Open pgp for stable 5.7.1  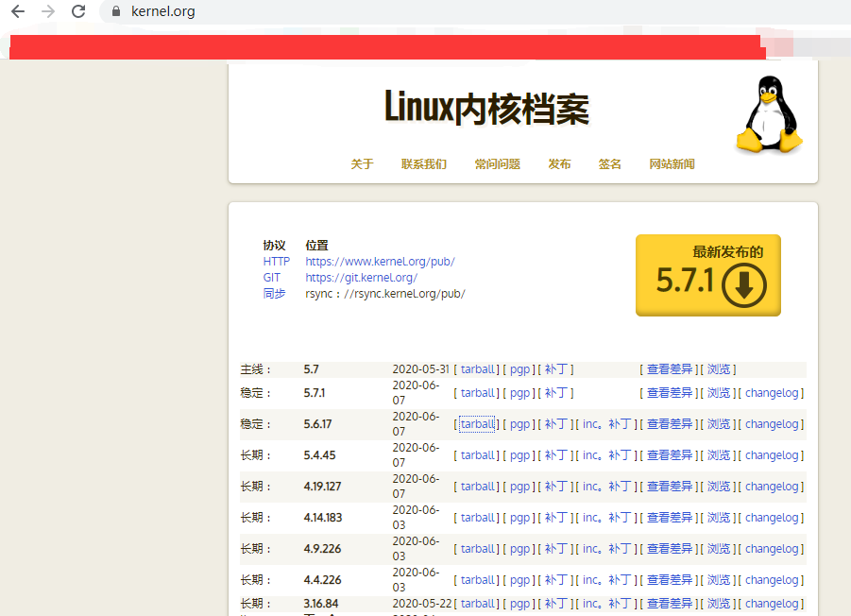(519, 393)
